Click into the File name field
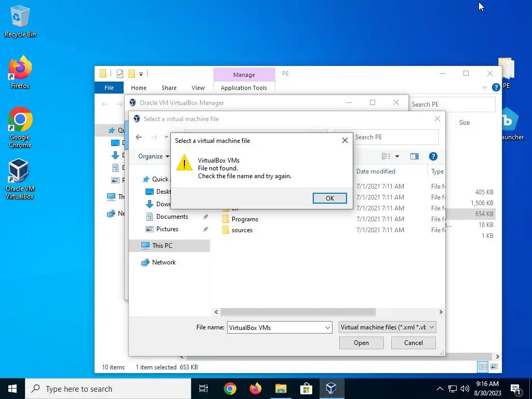The image size is (532, 399). 275,327
